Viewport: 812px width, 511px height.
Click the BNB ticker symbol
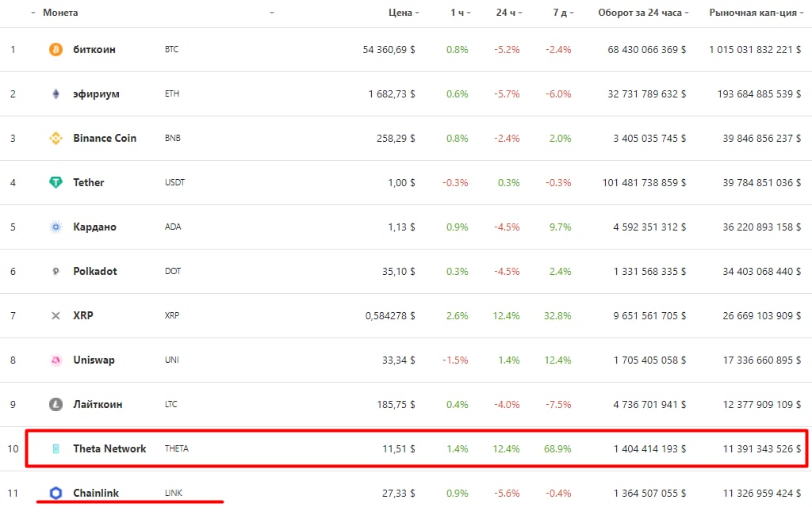coord(172,138)
